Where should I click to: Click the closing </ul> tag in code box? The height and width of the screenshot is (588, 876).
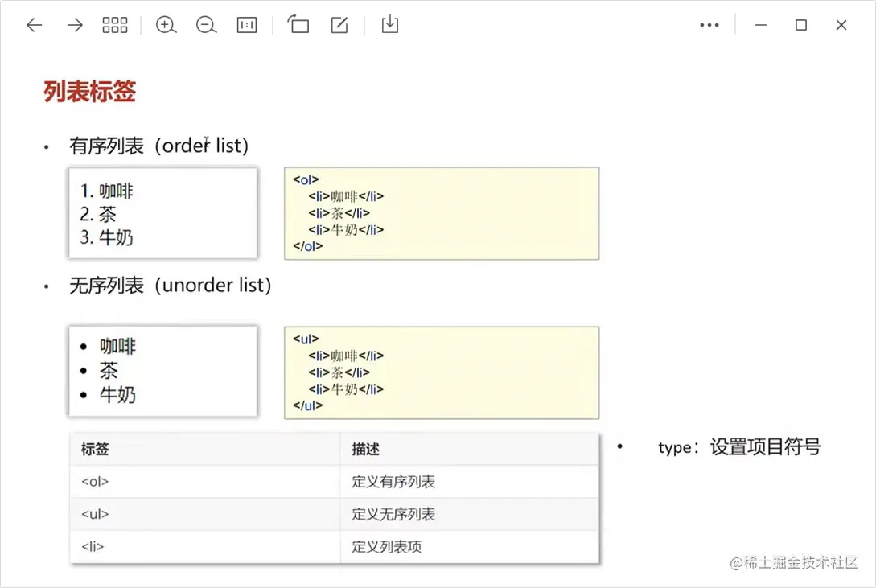[308, 405]
